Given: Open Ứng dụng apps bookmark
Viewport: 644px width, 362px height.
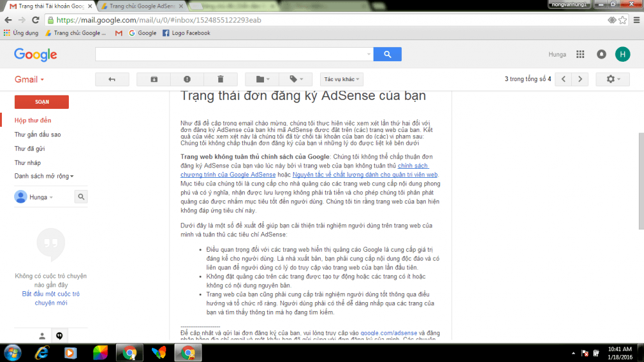Looking at the screenshot, I should pos(21,33).
